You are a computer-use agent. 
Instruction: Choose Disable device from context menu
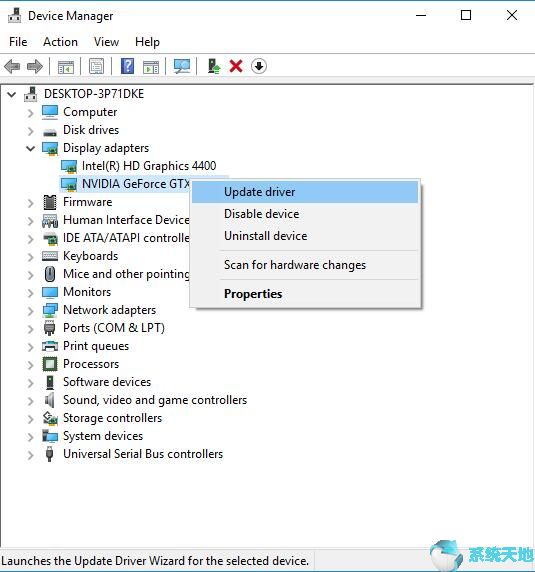tap(305, 214)
